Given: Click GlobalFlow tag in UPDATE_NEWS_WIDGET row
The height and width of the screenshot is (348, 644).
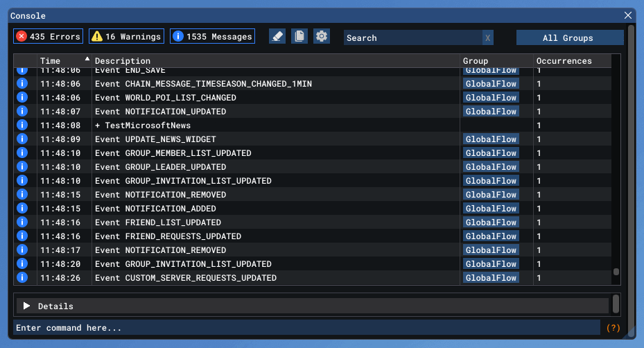Looking at the screenshot, I should (x=491, y=139).
